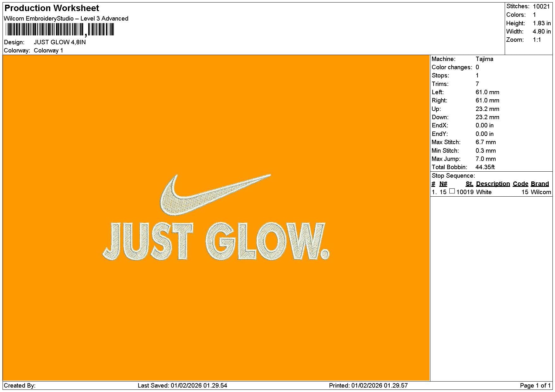Click the Code column value "15" in the stop row
This screenshot has width=555, height=392.
pos(525,192)
